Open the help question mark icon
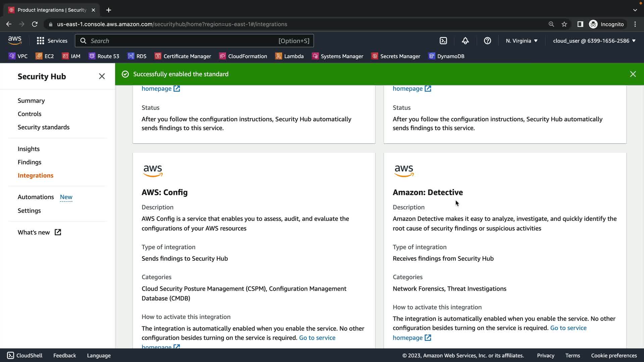The width and height of the screenshot is (644, 362). pos(487,41)
